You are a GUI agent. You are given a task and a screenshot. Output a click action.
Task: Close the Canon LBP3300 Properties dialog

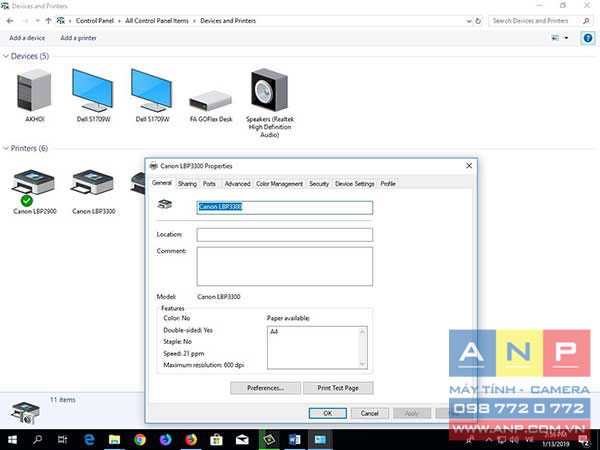(x=469, y=166)
